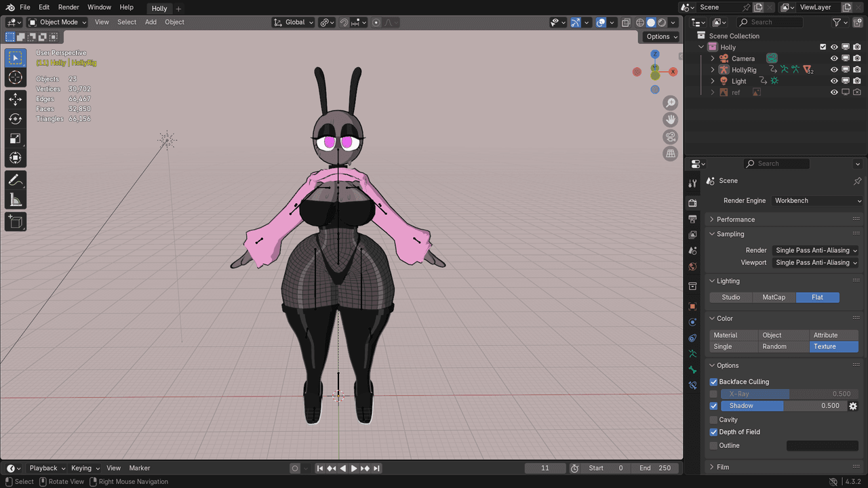Open the Object properties tab
The width and height of the screenshot is (868, 488).
click(x=692, y=306)
